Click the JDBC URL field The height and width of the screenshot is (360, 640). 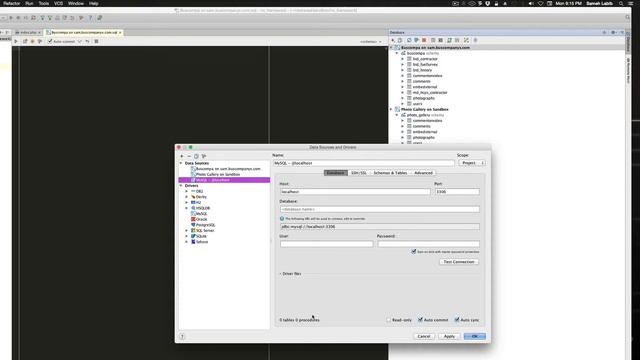pyautogui.click(x=380, y=227)
